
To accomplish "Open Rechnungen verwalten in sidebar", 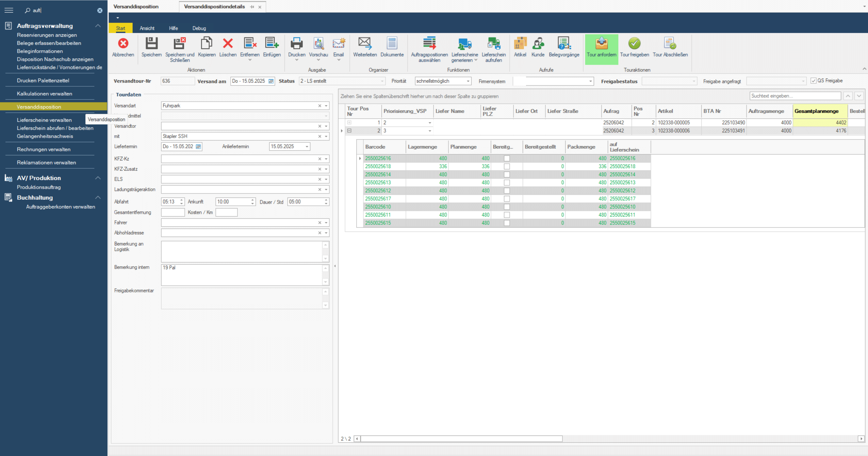I will (44, 149).
